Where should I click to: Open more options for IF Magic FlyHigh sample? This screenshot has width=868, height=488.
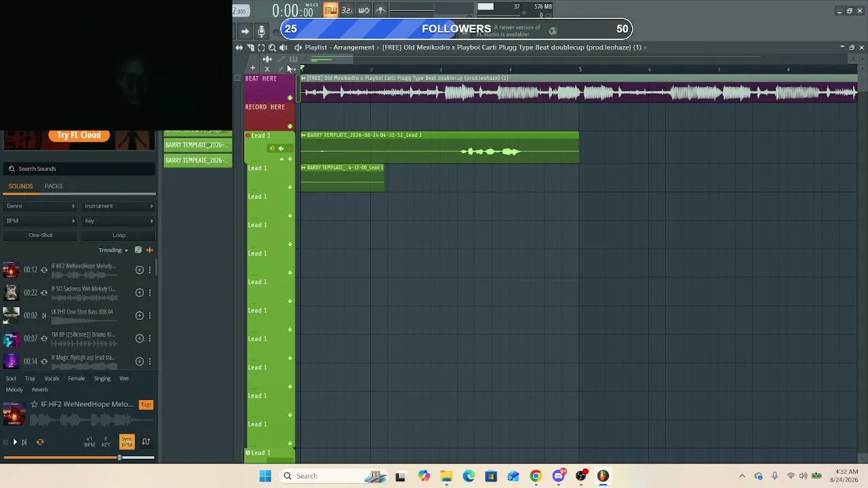pos(150,361)
